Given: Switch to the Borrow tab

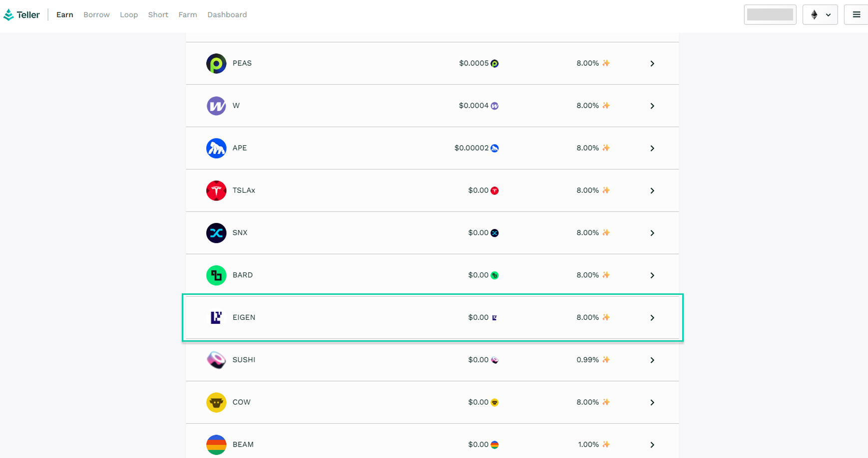Looking at the screenshot, I should (x=96, y=14).
